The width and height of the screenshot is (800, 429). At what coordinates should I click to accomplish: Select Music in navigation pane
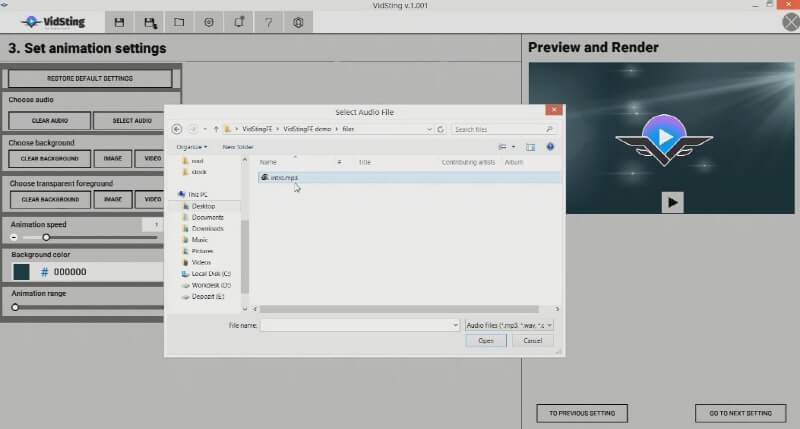coord(199,240)
